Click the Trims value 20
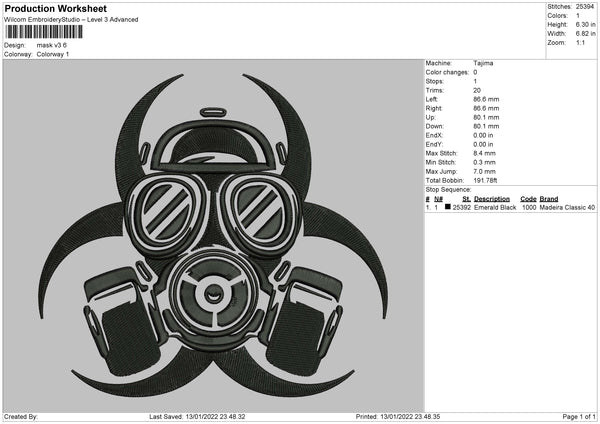Screen dimensions: 600x424 pyautogui.click(x=477, y=90)
